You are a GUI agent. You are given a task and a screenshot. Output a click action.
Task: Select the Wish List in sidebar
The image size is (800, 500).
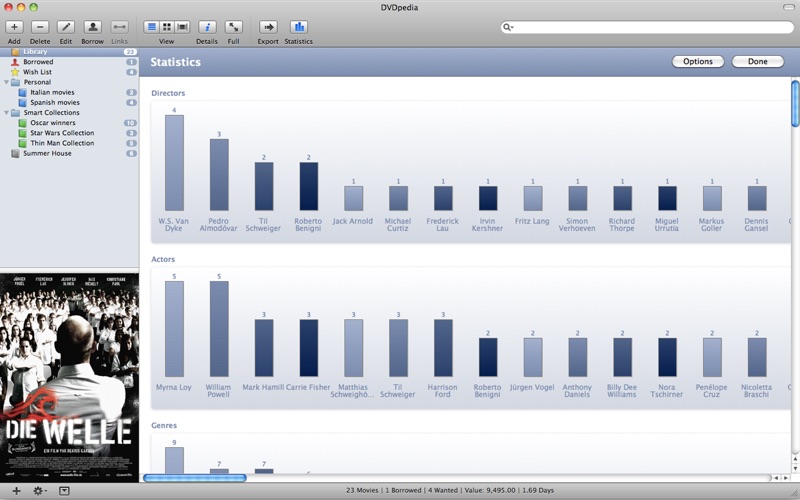tap(38, 72)
